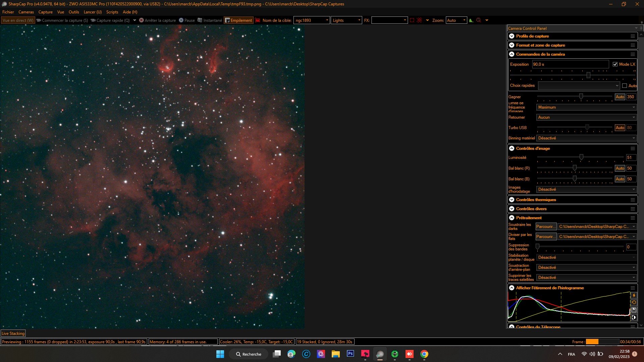Show hidden tray icons chevron
Image resolution: width=644 pixels, height=362 pixels.
(560, 354)
